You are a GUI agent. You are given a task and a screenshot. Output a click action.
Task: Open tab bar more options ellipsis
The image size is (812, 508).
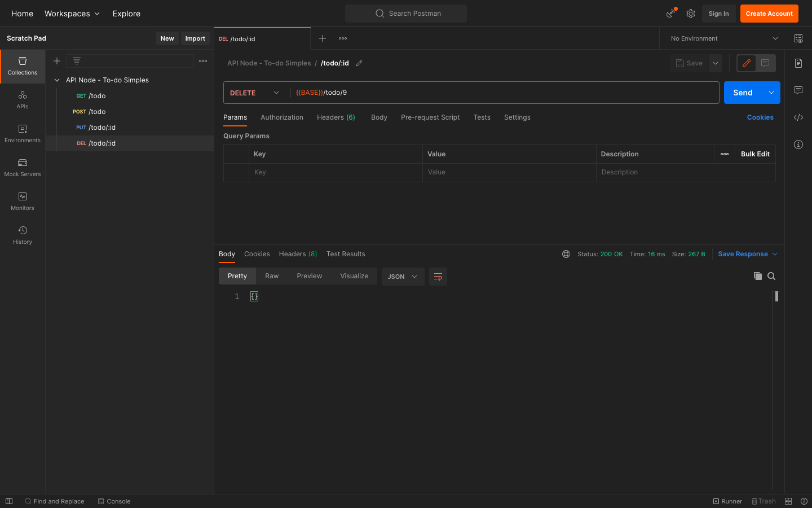(x=343, y=38)
